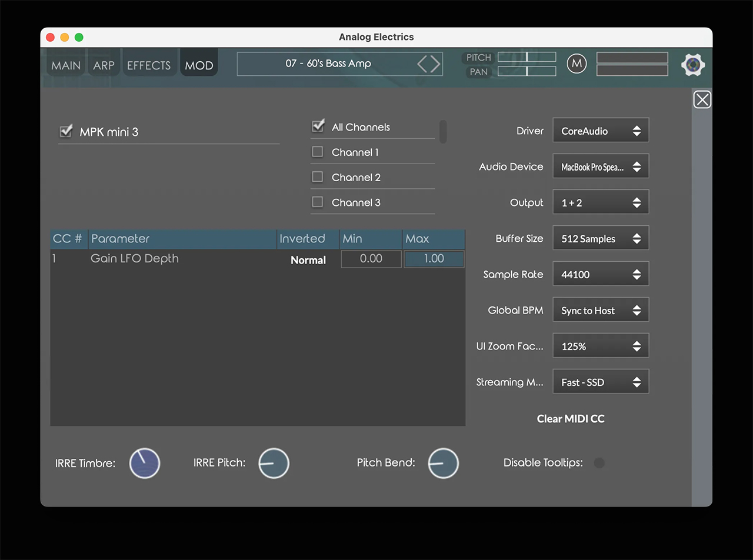Open the Driver CoreAudio dropdown
Image resolution: width=753 pixels, height=560 pixels.
point(600,131)
